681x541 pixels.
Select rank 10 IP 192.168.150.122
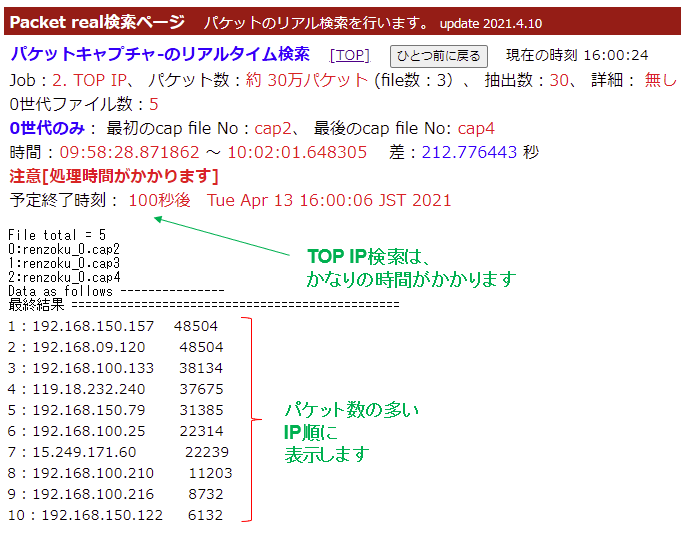[x=102, y=515]
